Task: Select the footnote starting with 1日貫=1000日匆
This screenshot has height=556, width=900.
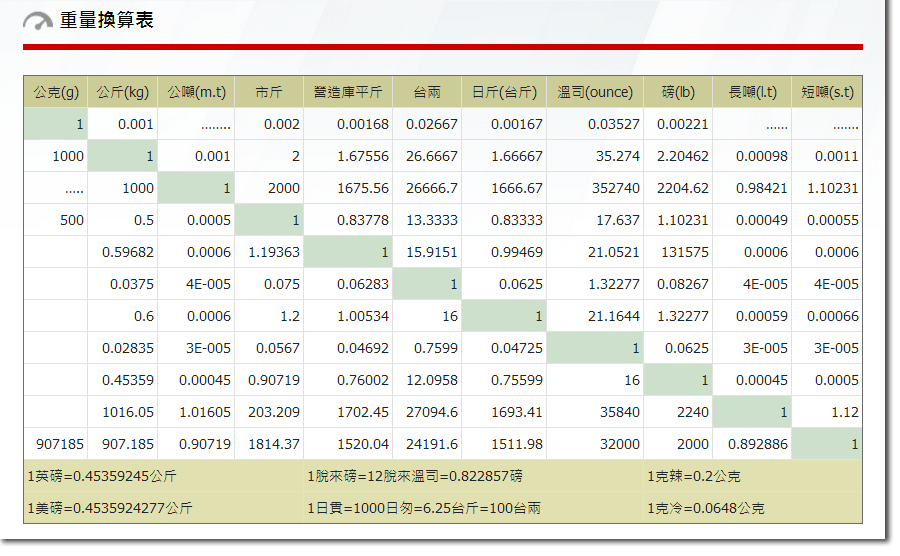Action: [x=424, y=508]
